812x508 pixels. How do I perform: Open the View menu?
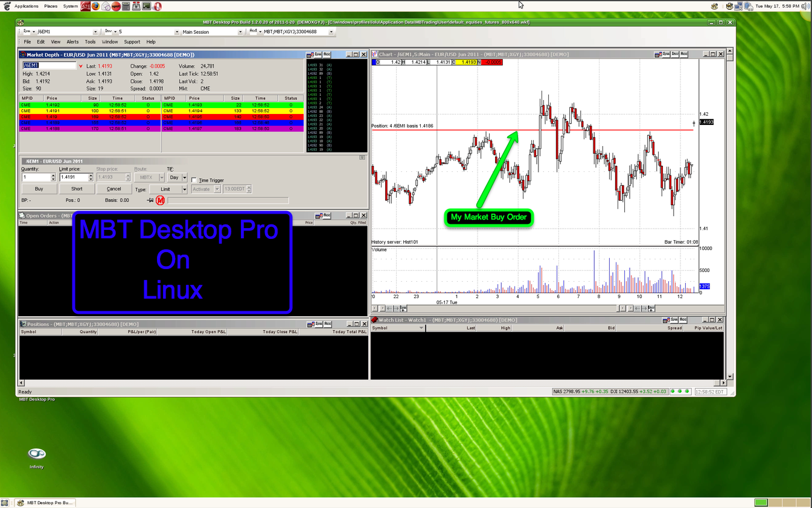pyautogui.click(x=56, y=42)
